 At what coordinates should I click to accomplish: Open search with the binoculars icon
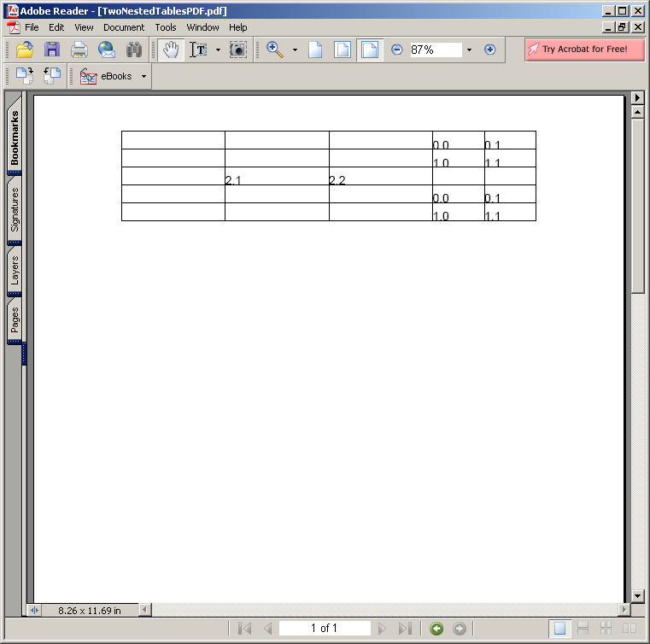(x=134, y=50)
